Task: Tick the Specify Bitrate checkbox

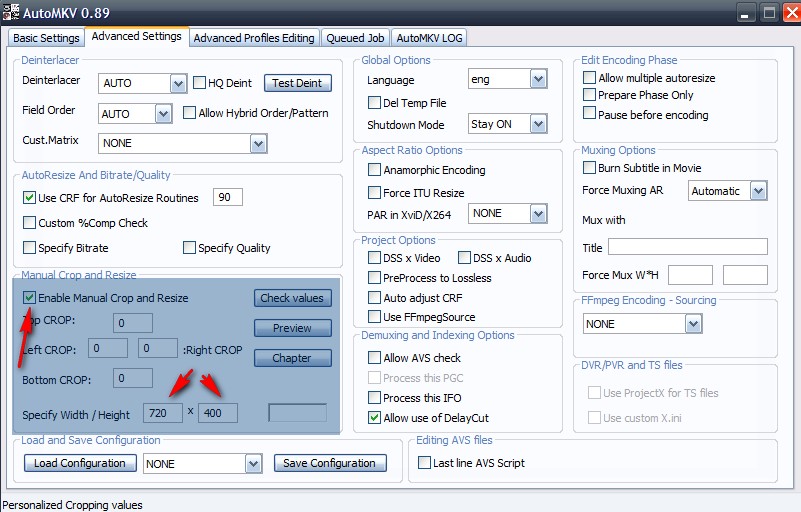Action: point(29,247)
